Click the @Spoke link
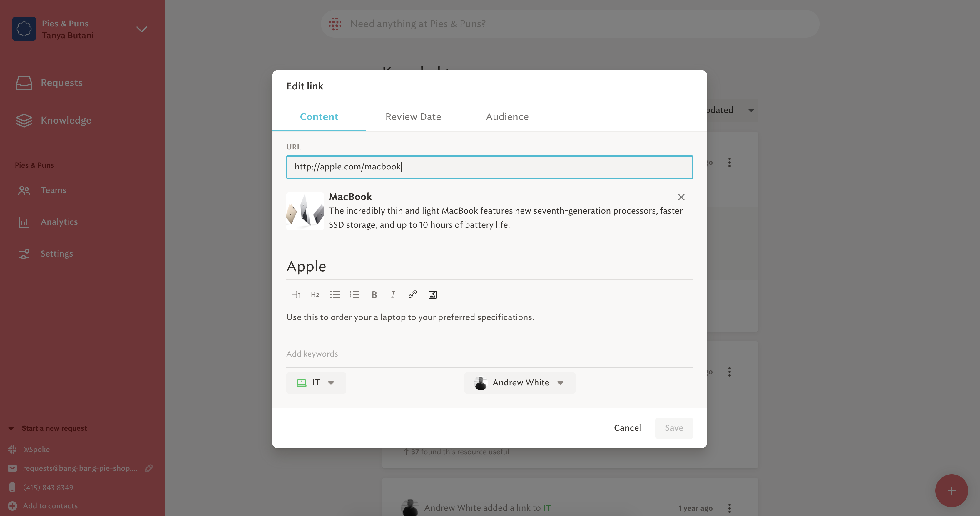980x516 pixels. [36, 449]
